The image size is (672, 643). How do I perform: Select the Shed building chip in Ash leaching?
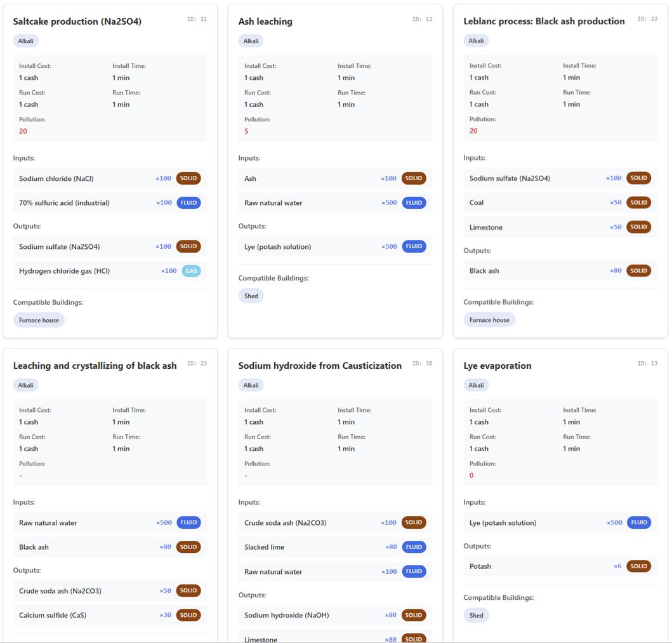pyautogui.click(x=251, y=296)
